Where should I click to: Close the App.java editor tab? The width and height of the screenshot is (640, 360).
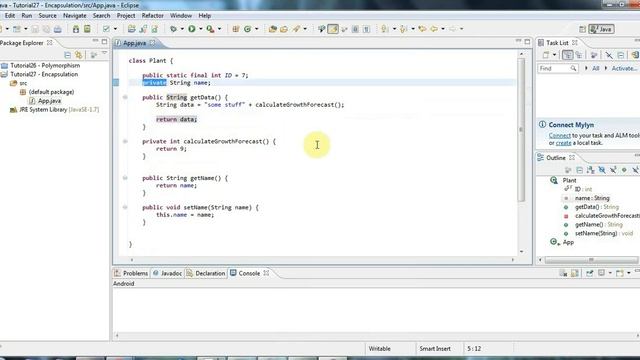click(153, 43)
